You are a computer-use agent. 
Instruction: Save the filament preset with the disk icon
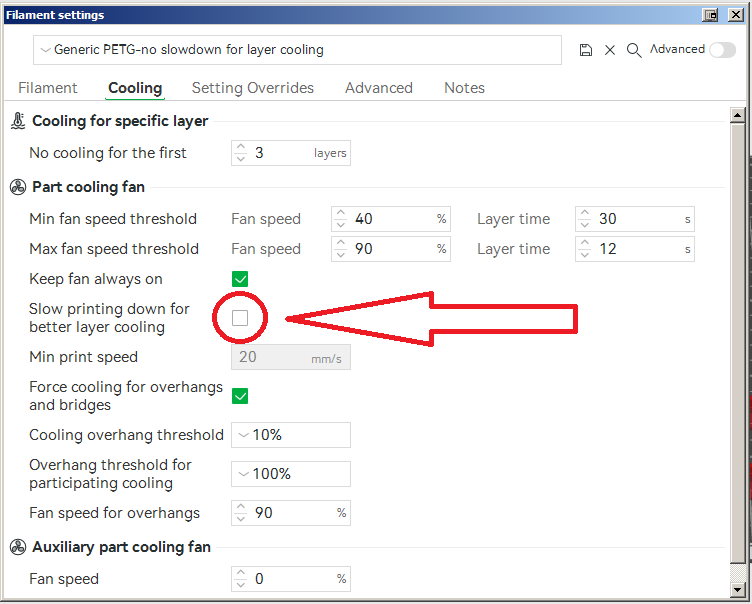pyautogui.click(x=586, y=50)
